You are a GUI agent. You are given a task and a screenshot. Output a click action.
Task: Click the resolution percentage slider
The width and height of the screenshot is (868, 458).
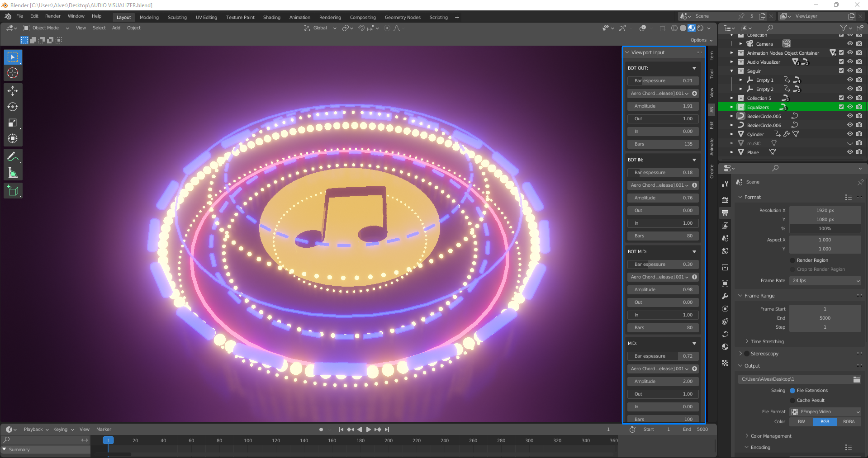[825, 229]
